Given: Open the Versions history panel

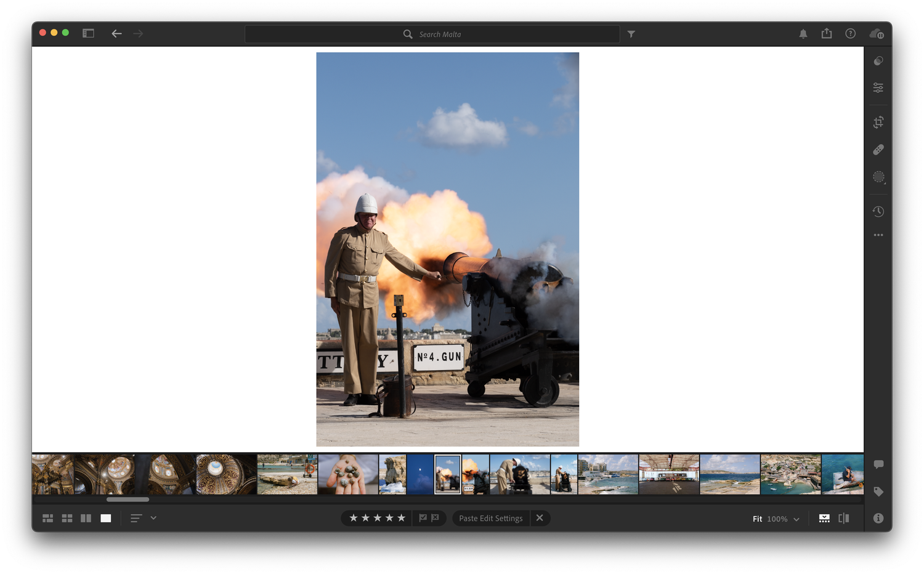Looking at the screenshot, I should point(878,211).
